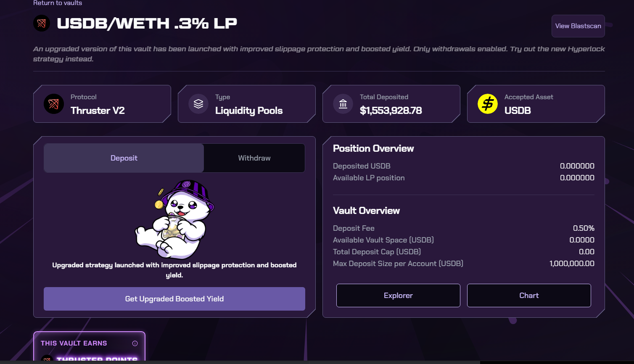This screenshot has height=364, width=634.
Task: Click the USDB/WETH .3% LP heading
Action: pos(147,23)
